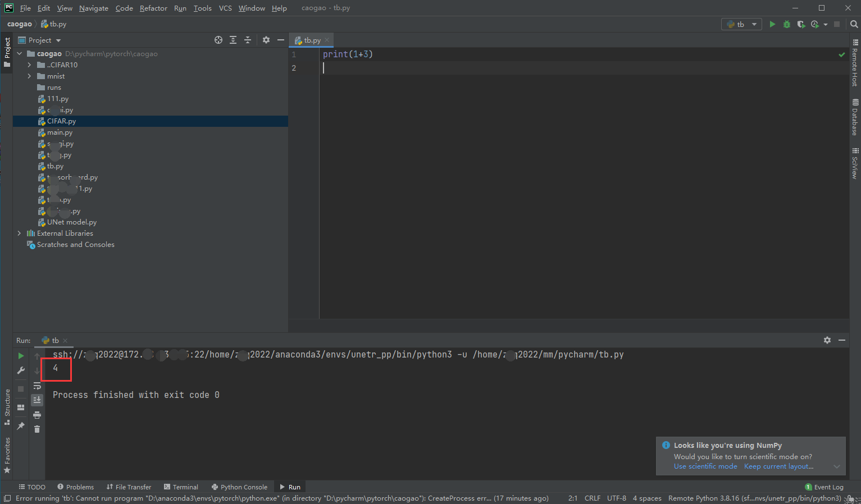Open the Event Log
This screenshot has height=504, width=861.
click(824, 487)
